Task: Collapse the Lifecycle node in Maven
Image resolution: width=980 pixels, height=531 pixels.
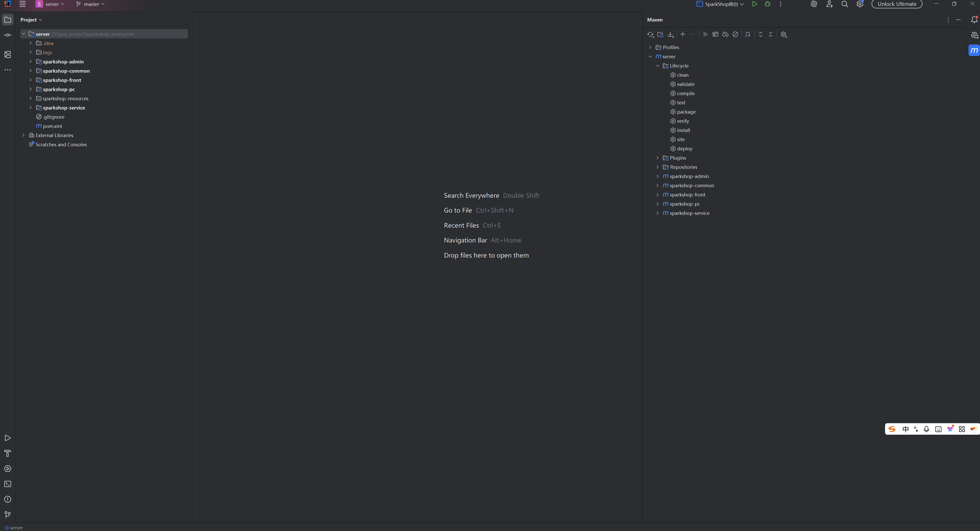Action: (x=657, y=66)
